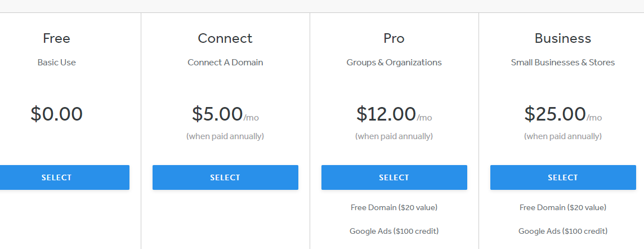Click Business's 'Google Ads ($100 credit)' feature
Screen dimensions: 644x249
pyautogui.click(x=563, y=231)
